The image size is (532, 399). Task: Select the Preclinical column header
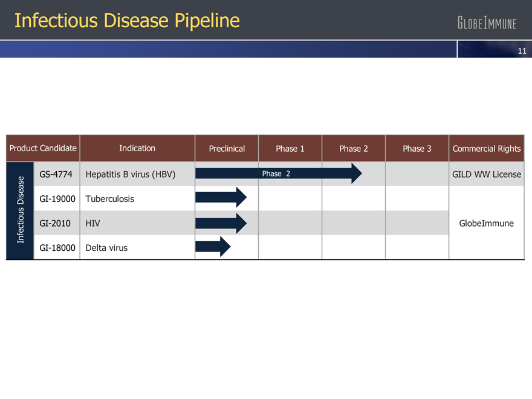tap(227, 149)
